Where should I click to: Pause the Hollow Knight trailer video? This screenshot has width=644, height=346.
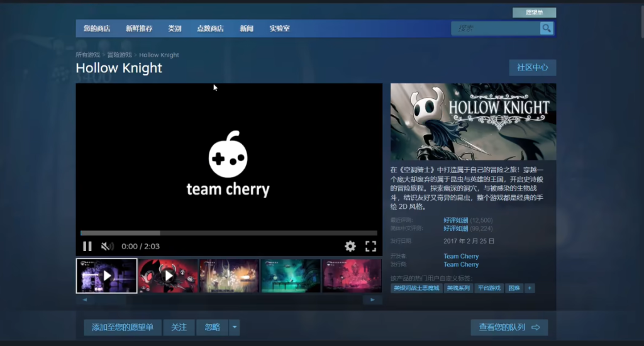coord(87,246)
